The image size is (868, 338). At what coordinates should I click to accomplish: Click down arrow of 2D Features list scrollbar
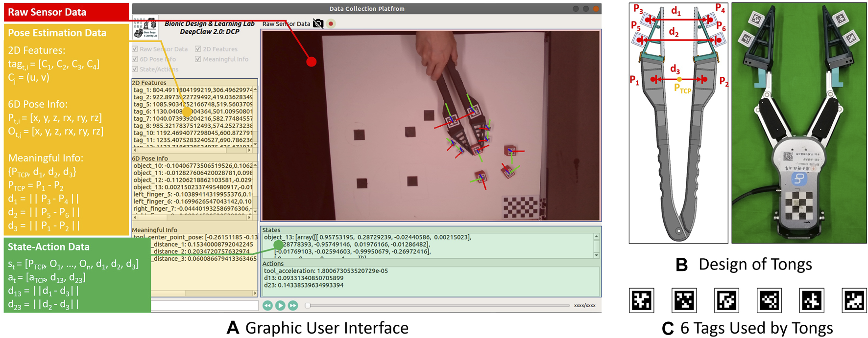pyautogui.click(x=255, y=144)
